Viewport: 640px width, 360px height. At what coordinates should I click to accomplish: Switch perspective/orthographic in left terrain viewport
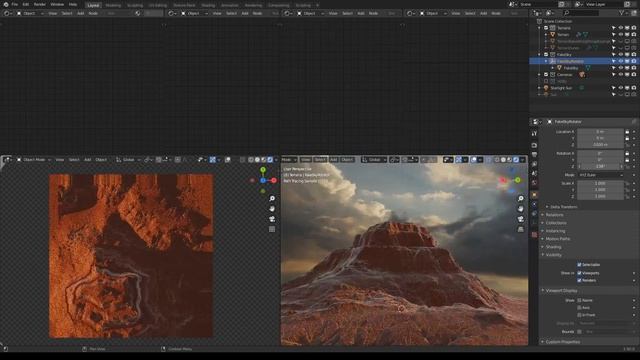pos(272,229)
